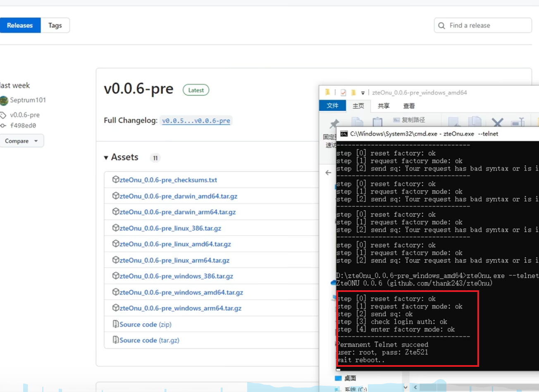This screenshot has width=539, height=392.
Task: Click the package icon beside windows_amd64.tar.gz
Action: click(x=116, y=292)
